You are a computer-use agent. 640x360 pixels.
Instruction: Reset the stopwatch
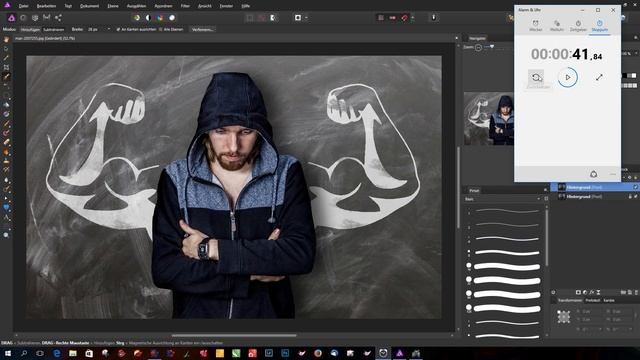coord(537,77)
